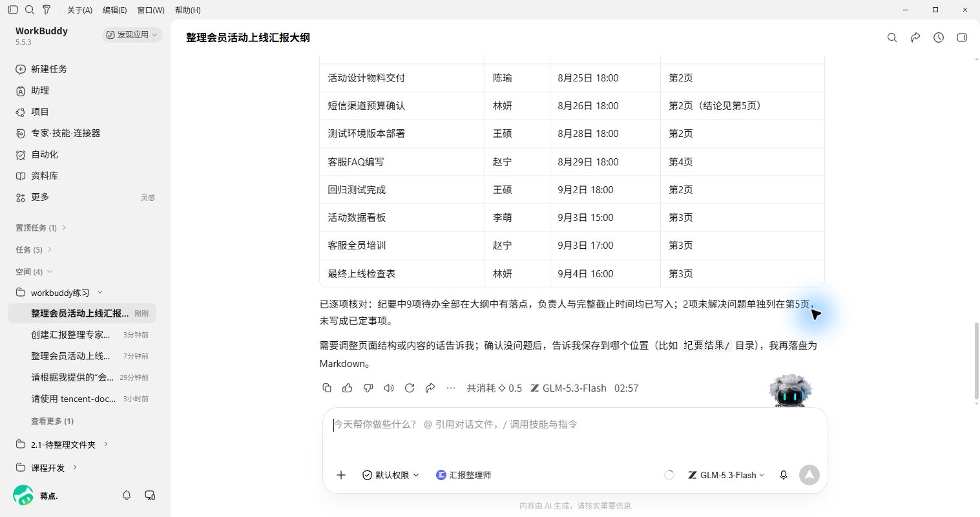Share the conversation from the header arrow
980x517 pixels.
pyautogui.click(x=915, y=37)
